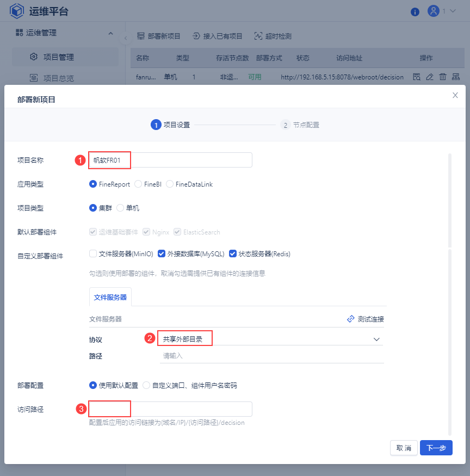This screenshot has width=470, height=476.
Task: Select 项目管理 in the sidebar
Action: tap(58, 55)
